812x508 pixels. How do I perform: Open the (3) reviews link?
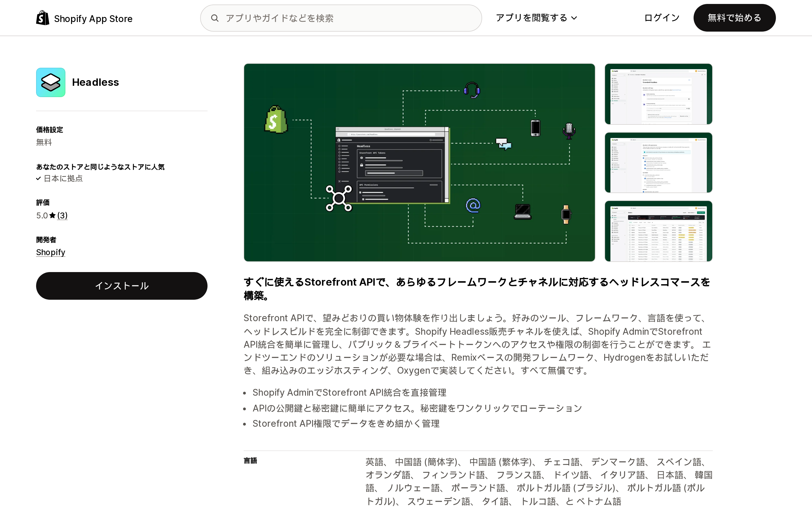coord(62,215)
